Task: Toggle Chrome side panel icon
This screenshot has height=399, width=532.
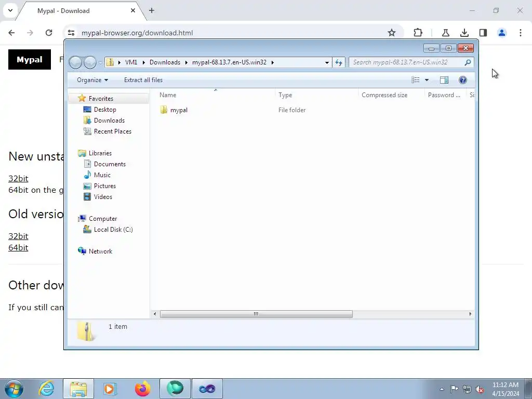Action: (x=483, y=33)
